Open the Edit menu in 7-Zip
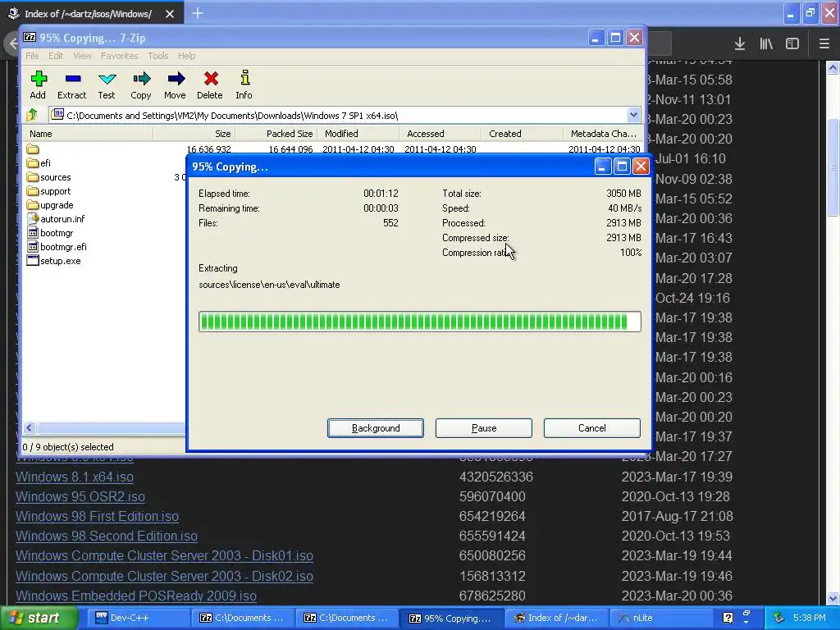This screenshot has height=630, width=840. [56, 56]
